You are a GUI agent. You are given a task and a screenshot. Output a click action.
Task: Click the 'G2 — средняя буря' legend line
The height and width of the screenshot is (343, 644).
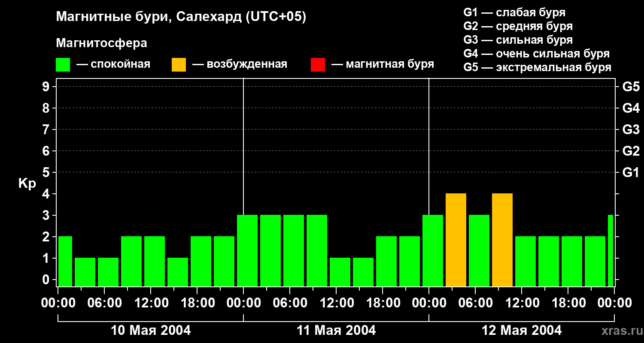point(518,26)
